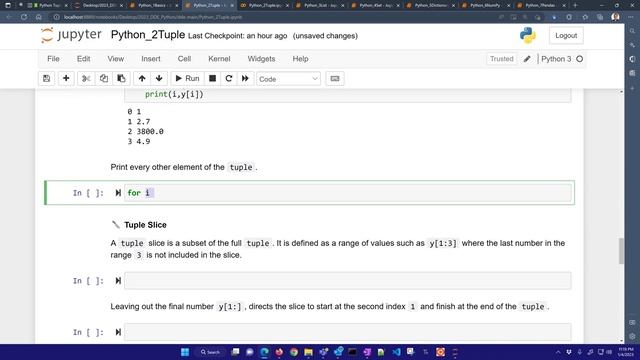Image resolution: width=640 pixels, height=360 pixels.
Task: Open the Edit menu
Action: (83, 59)
